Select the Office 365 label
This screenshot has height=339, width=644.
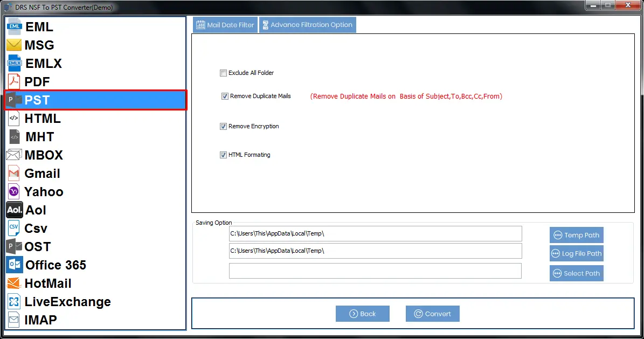click(56, 265)
